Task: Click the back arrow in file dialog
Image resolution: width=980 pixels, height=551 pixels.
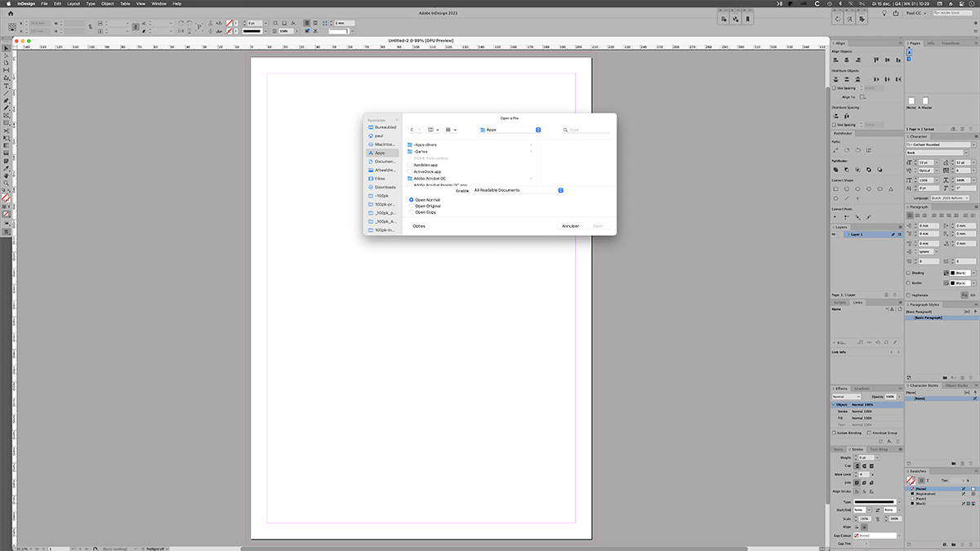Action: tap(412, 130)
